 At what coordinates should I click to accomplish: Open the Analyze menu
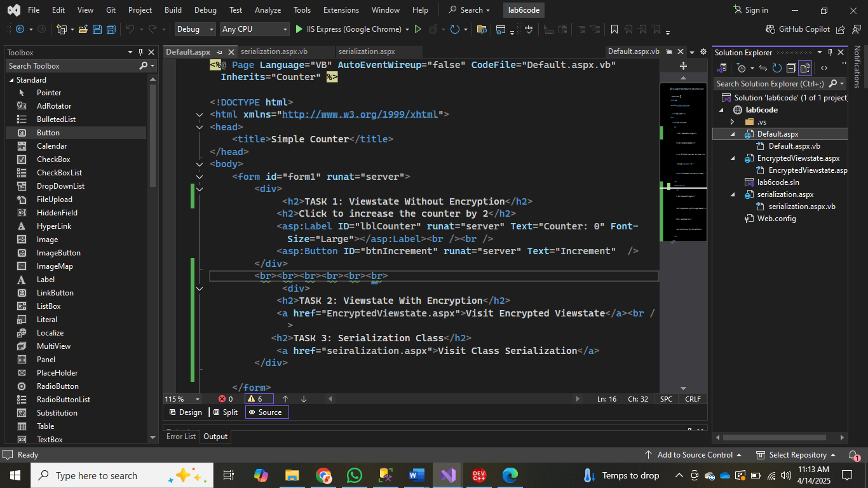click(x=268, y=10)
